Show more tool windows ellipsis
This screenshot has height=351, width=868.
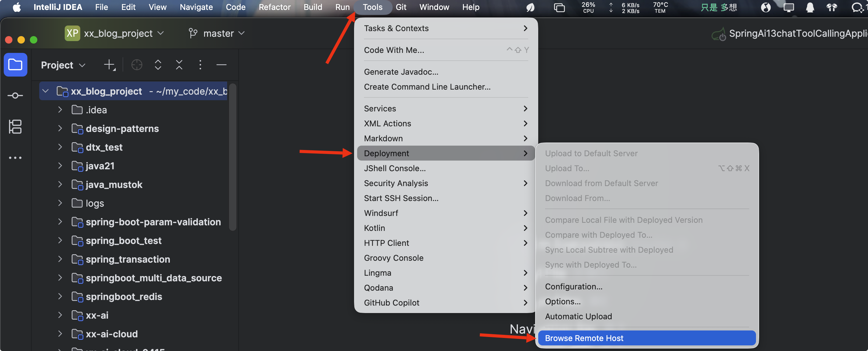(15, 157)
